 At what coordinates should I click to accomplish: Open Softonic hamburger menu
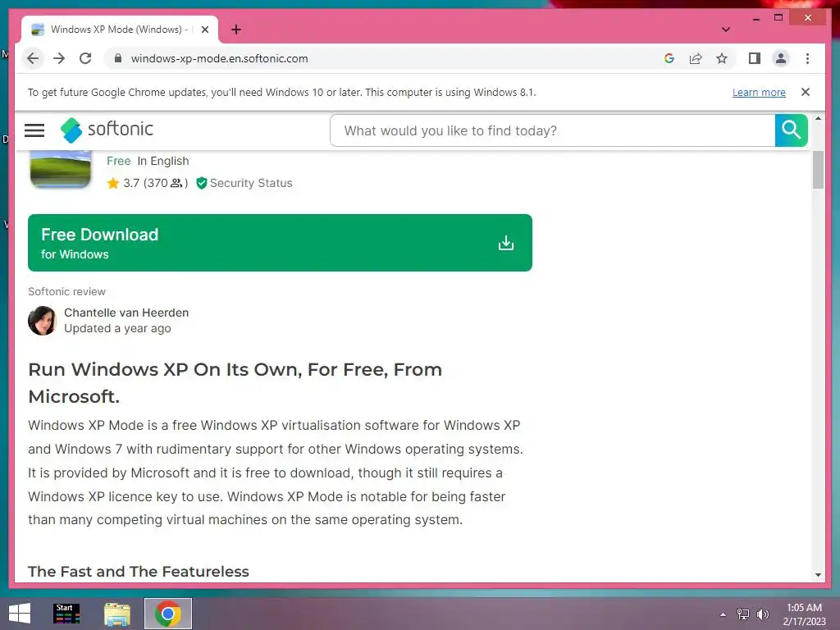coord(34,130)
